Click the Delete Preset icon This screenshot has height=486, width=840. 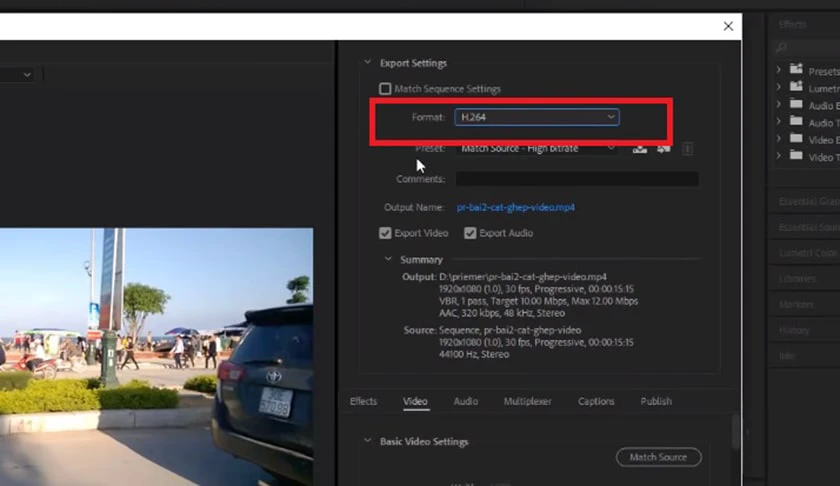click(688, 149)
